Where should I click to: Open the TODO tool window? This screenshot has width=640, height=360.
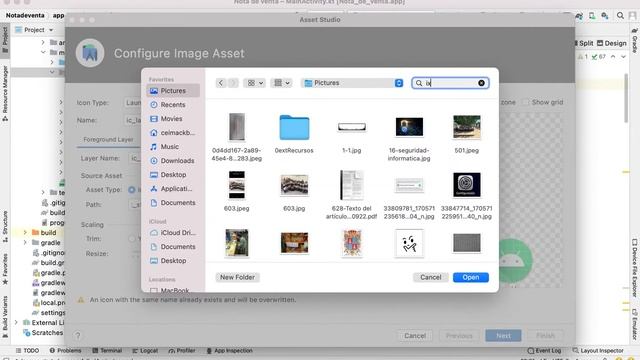pyautogui.click(x=27, y=351)
